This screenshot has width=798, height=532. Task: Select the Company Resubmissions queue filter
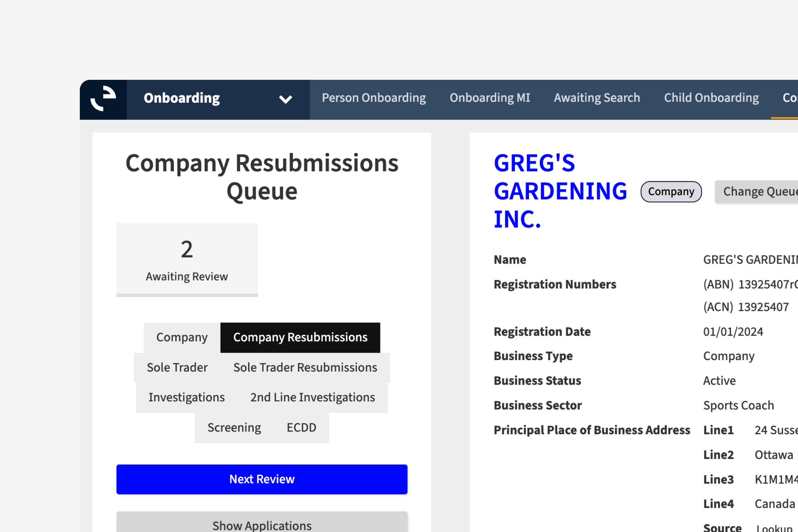[x=300, y=337]
